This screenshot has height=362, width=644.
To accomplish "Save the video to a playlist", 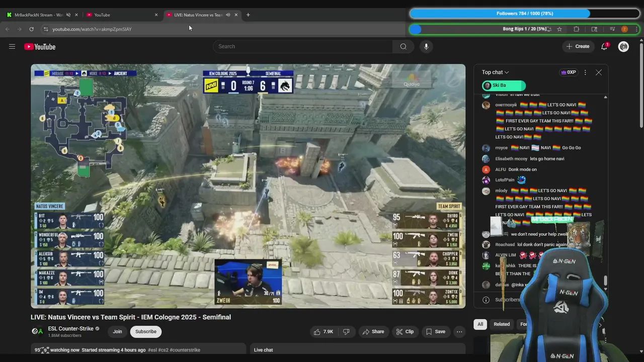I will click(436, 331).
